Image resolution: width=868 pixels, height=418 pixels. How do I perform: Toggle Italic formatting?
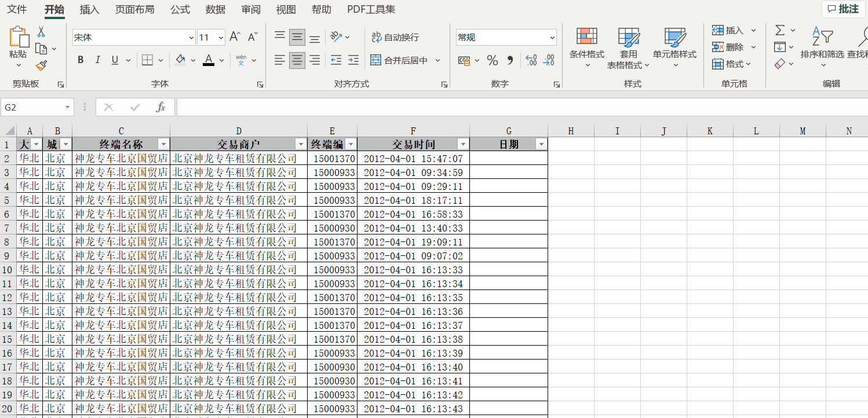click(x=97, y=60)
